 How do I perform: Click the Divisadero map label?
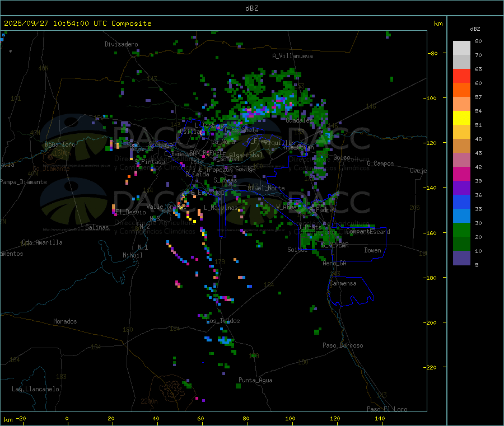click(121, 44)
